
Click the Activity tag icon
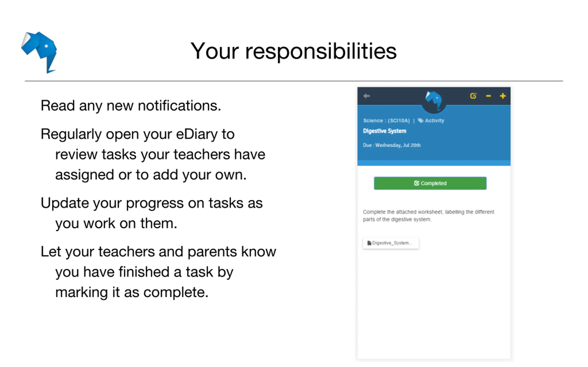[421, 120]
